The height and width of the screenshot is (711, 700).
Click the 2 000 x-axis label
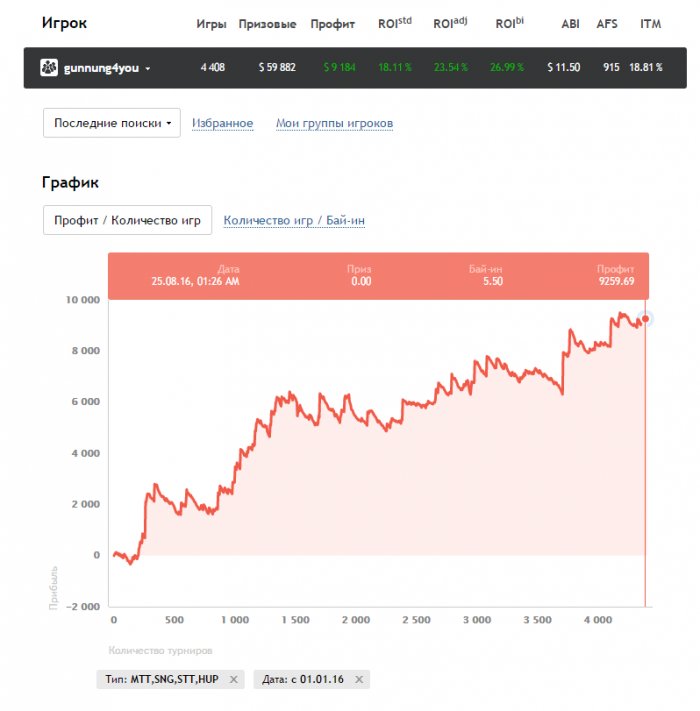click(x=356, y=620)
